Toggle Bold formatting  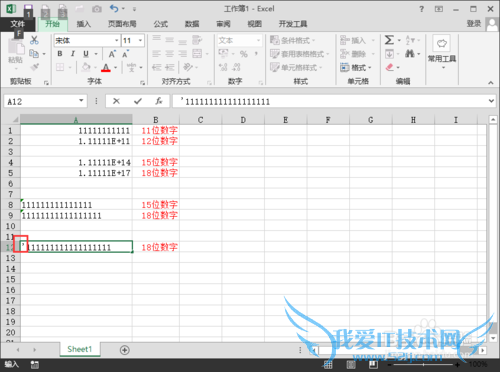(x=60, y=54)
